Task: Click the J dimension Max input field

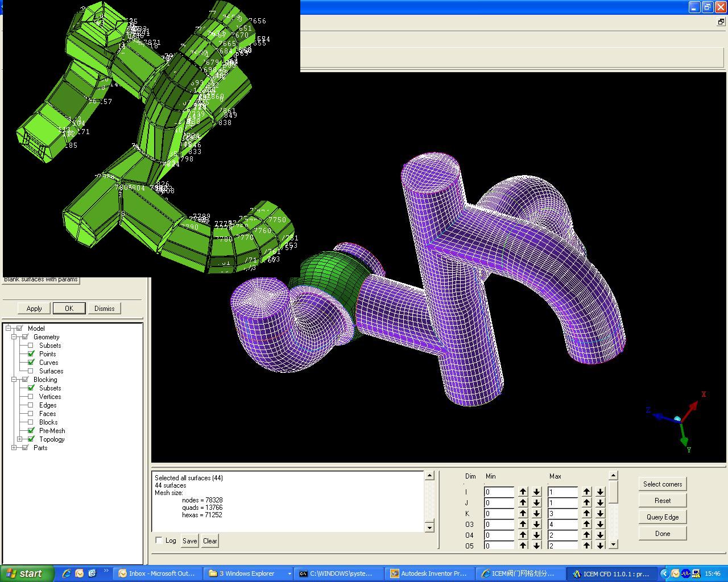Action: click(x=562, y=502)
